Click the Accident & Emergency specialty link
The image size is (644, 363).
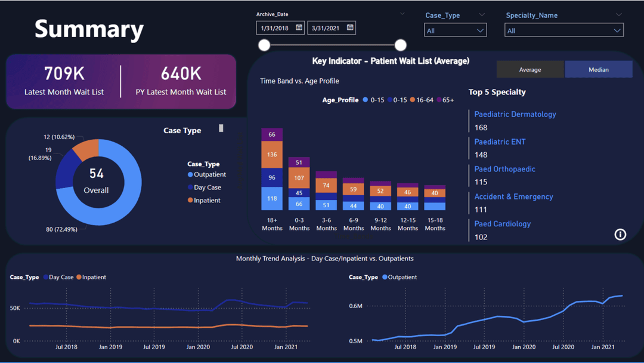[x=513, y=196]
